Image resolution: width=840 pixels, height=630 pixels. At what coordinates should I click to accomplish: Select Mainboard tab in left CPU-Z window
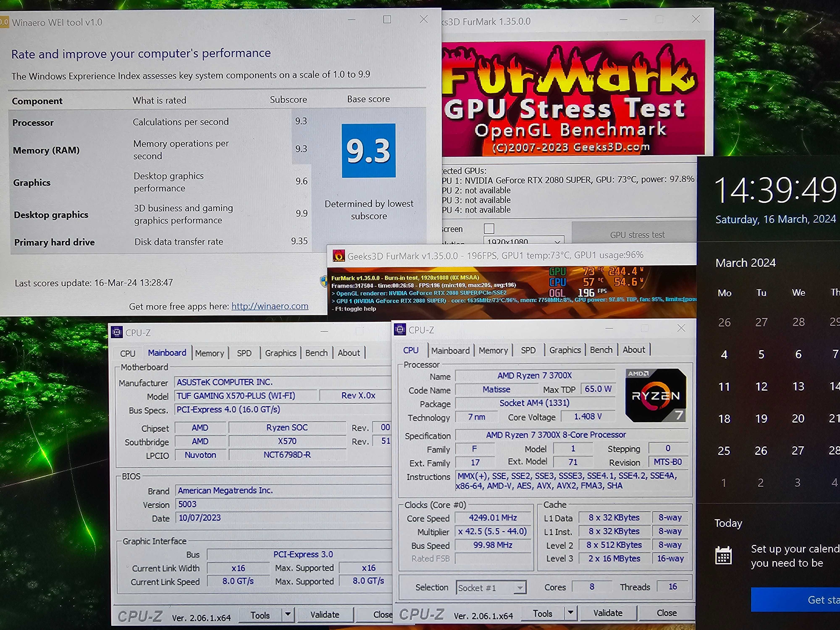coord(167,353)
